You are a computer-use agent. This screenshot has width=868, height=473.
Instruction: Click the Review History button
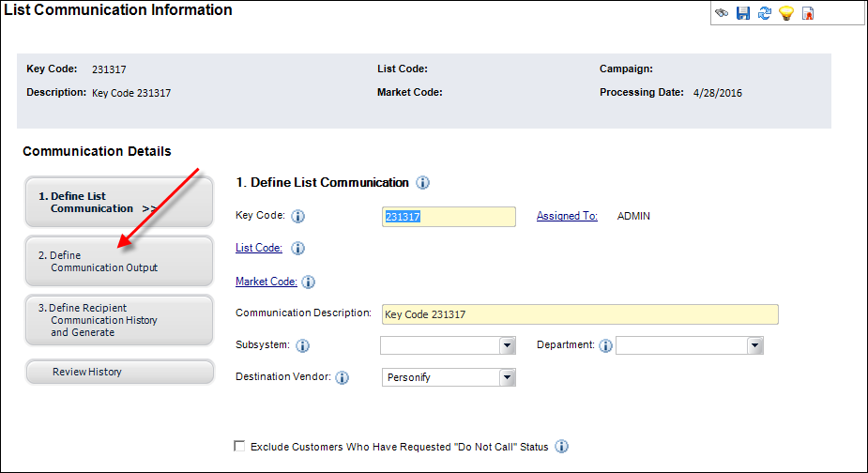pos(119,372)
